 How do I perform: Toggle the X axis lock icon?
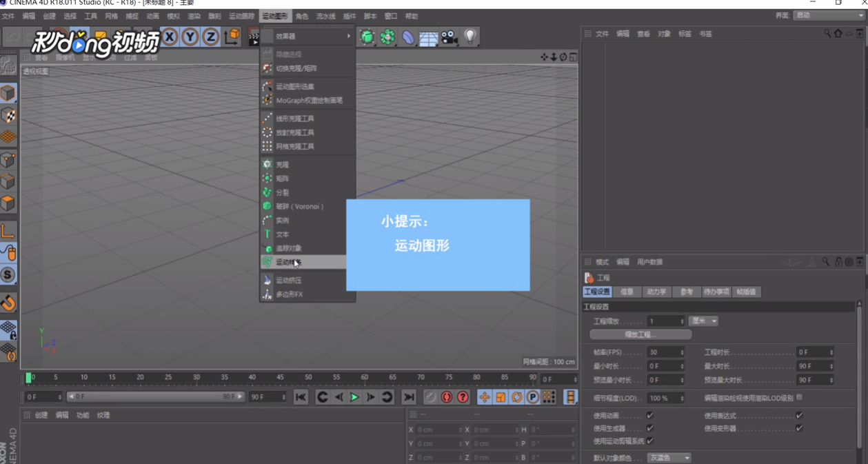pyautogui.click(x=170, y=37)
